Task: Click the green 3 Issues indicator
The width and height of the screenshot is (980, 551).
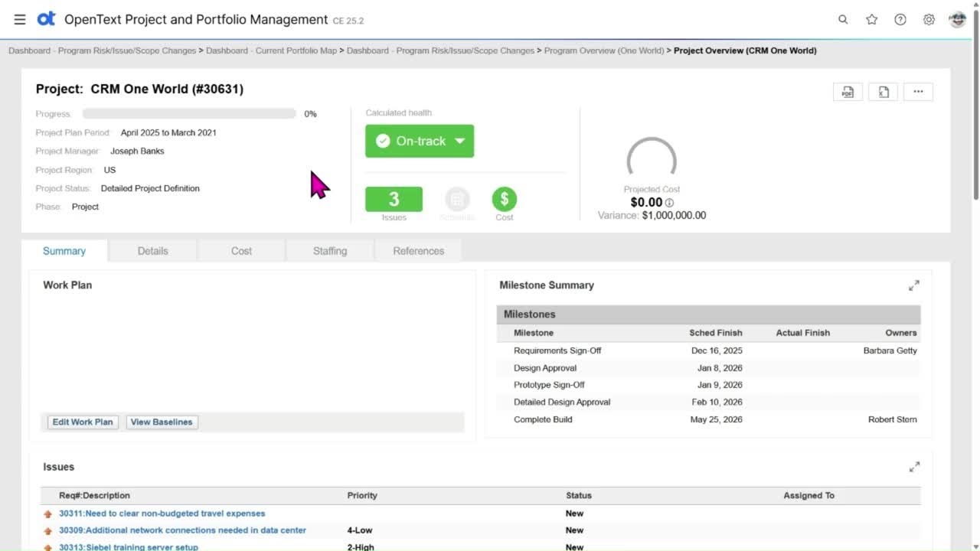Action: [x=394, y=199]
